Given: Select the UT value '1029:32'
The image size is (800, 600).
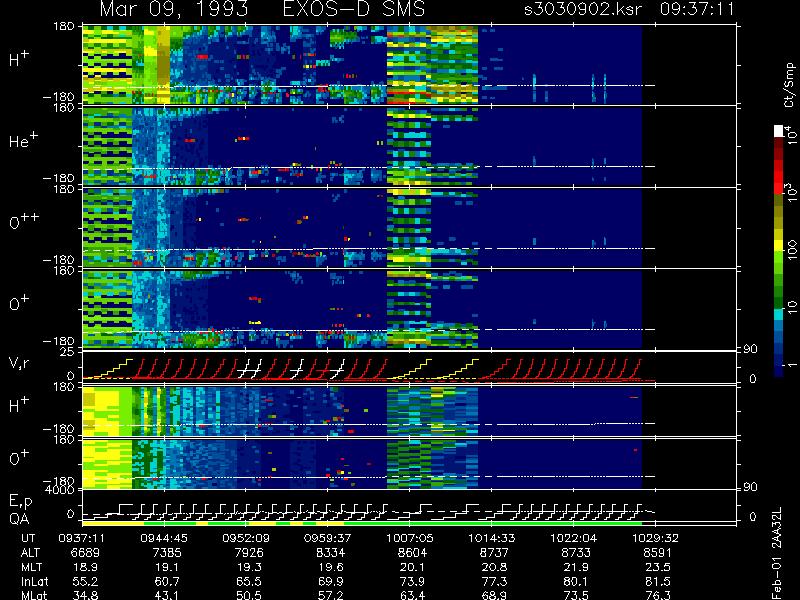Looking at the screenshot, I should click(656, 538).
